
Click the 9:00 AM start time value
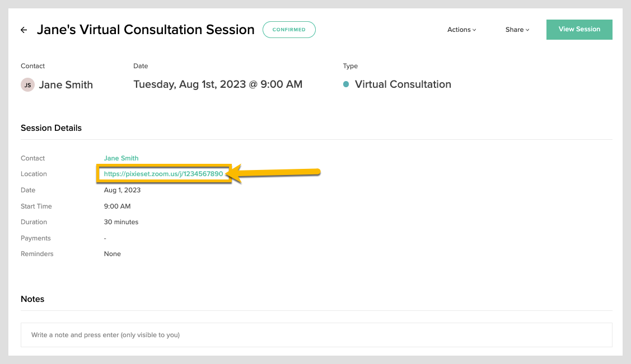117,206
